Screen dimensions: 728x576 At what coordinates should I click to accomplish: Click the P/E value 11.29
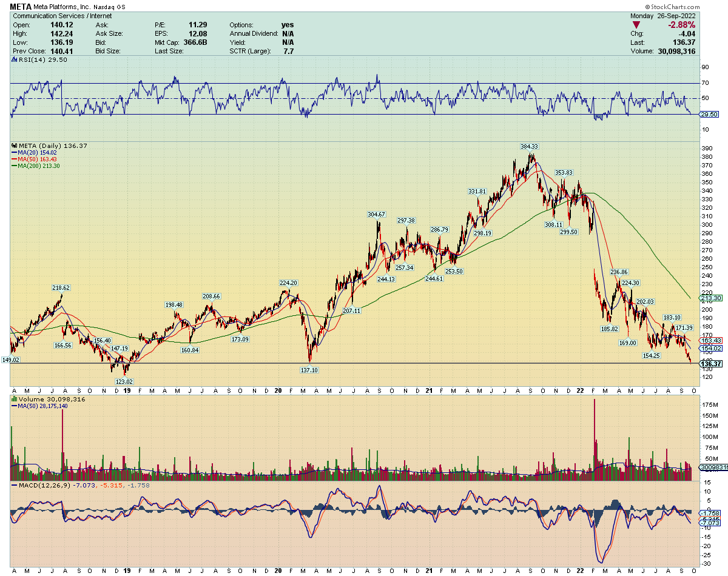[198, 25]
